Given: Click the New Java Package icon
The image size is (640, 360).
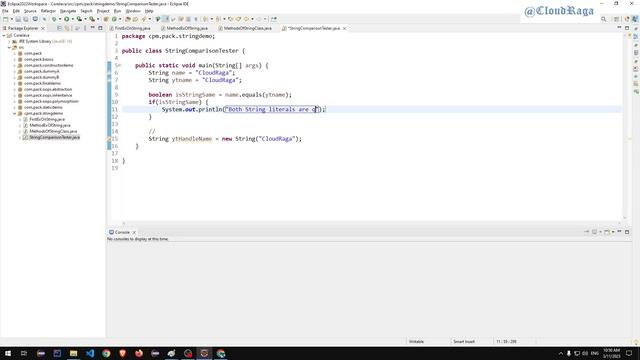Looking at the screenshot, I should pyautogui.click(x=106, y=19).
